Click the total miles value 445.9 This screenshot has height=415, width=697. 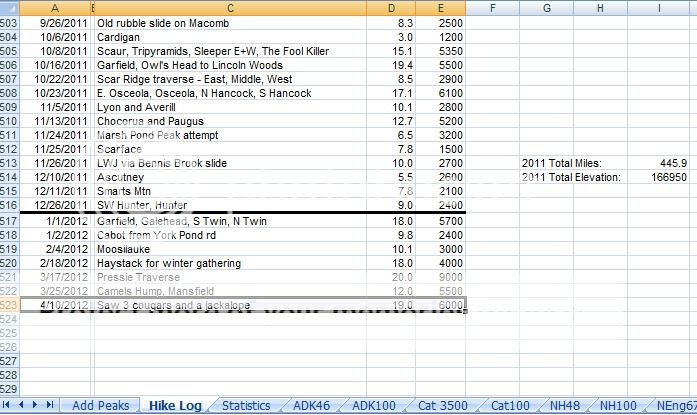click(659, 163)
